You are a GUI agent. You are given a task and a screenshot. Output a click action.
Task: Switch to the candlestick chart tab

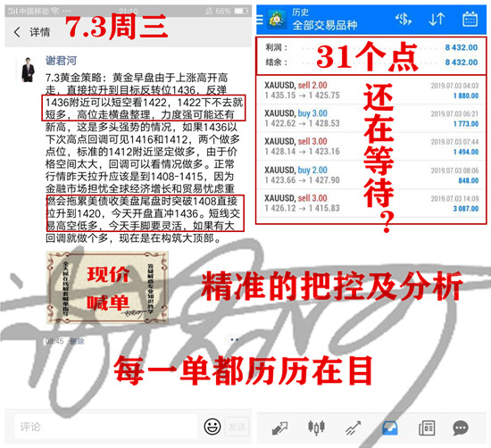[316, 427]
